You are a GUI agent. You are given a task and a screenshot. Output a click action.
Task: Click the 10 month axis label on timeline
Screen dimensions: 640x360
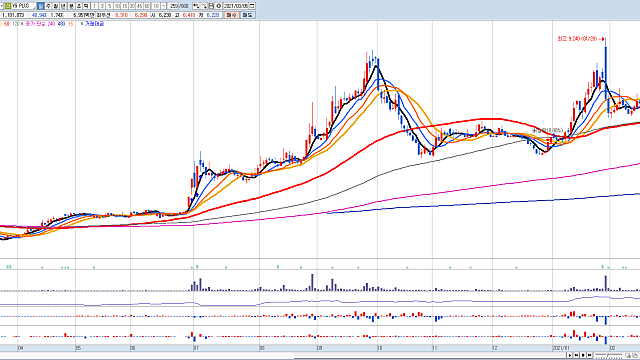[380, 348]
